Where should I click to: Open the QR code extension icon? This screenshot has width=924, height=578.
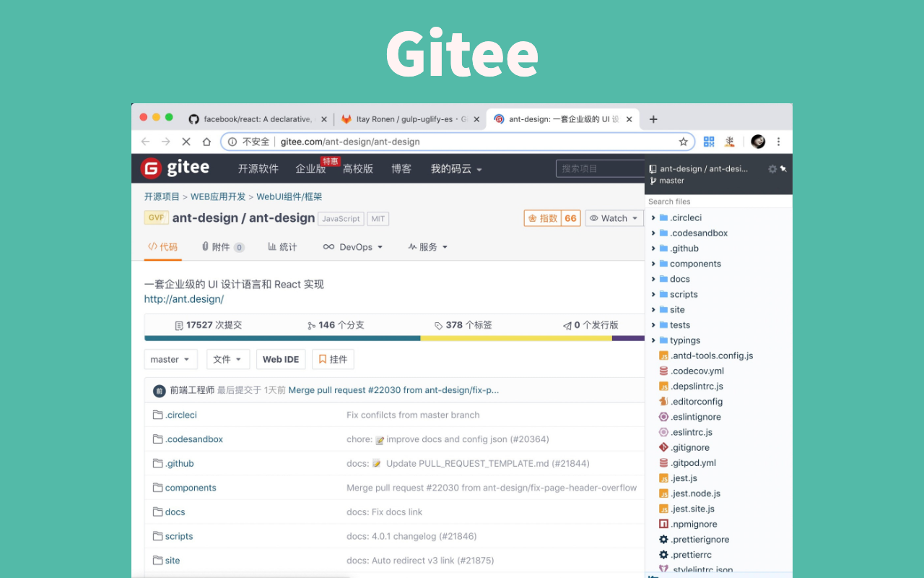pyautogui.click(x=709, y=142)
